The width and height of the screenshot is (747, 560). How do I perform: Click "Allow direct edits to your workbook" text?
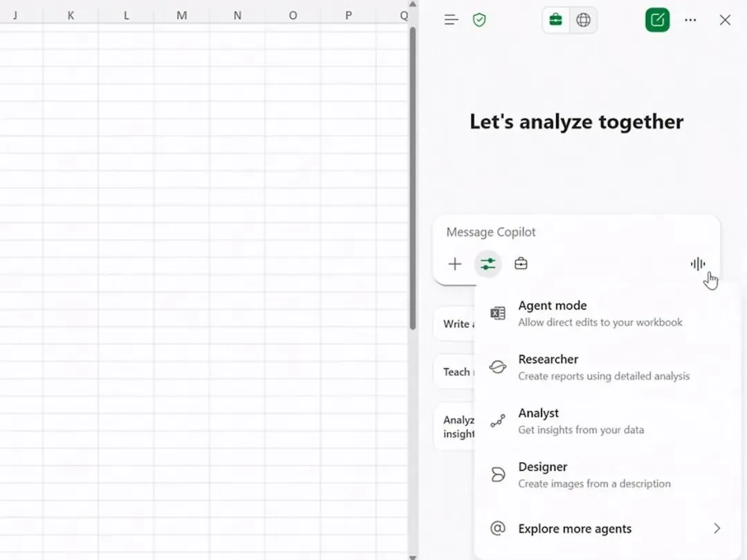(x=600, y=322)
